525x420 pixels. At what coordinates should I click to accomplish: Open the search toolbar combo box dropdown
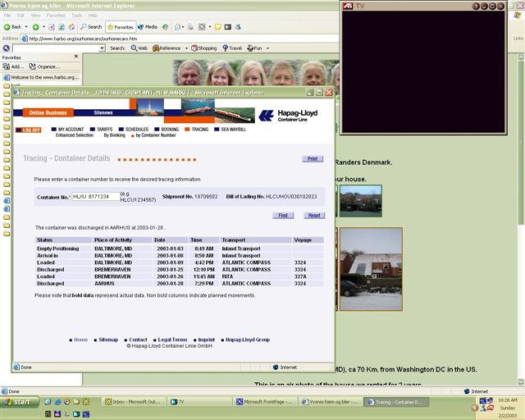pyautogui.click(x=102, y=48)
